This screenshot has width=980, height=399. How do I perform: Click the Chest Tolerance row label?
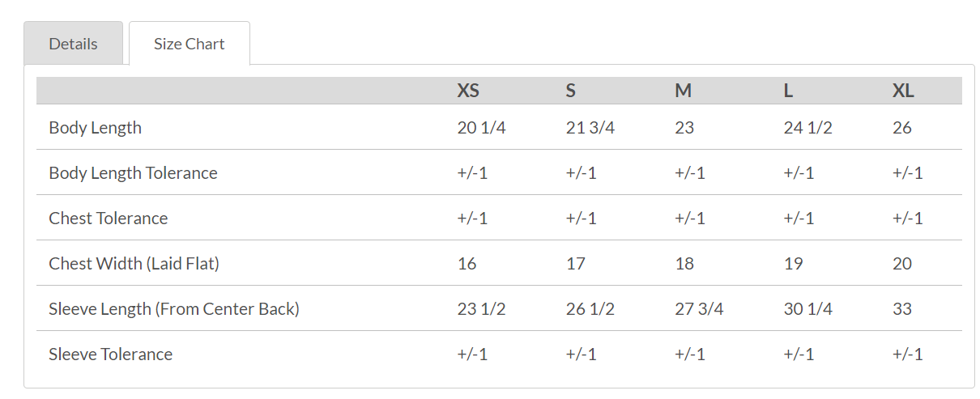[x=109, y=218]
